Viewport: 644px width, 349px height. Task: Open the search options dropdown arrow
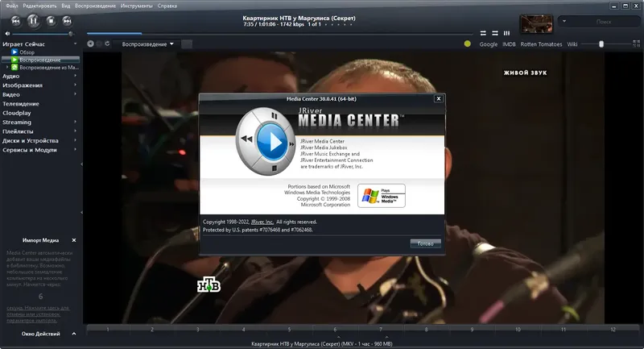(x=564, y=22)
